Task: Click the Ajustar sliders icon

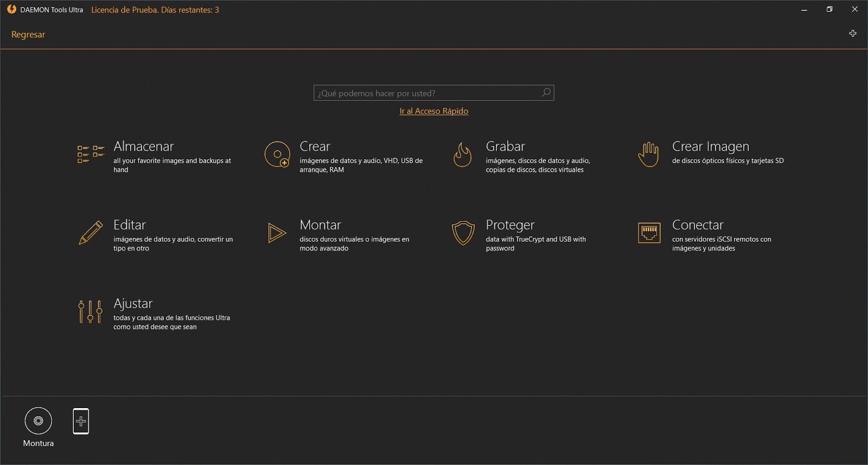Action: pyautogui.click(x=91, y=312)
